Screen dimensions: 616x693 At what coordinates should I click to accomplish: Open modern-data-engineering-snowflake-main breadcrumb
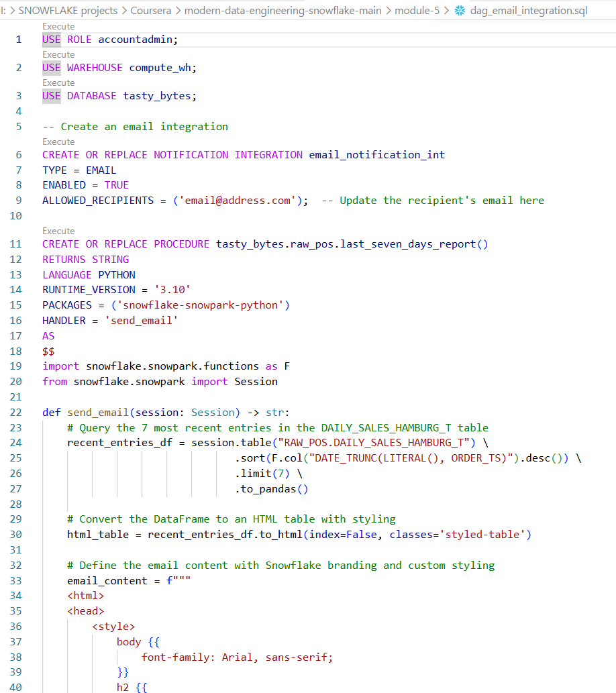coord(283,10)
